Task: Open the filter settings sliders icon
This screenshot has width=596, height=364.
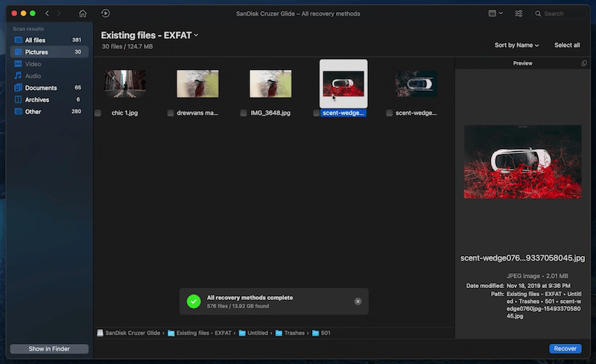Action: (x=519, y=13)
